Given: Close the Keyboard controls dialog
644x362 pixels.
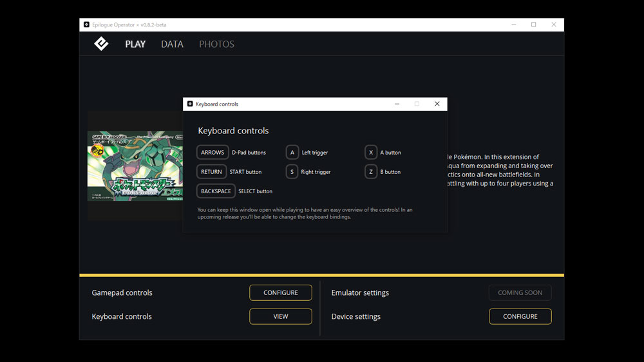Looking at the screenshot, I should tap(437, 104).
